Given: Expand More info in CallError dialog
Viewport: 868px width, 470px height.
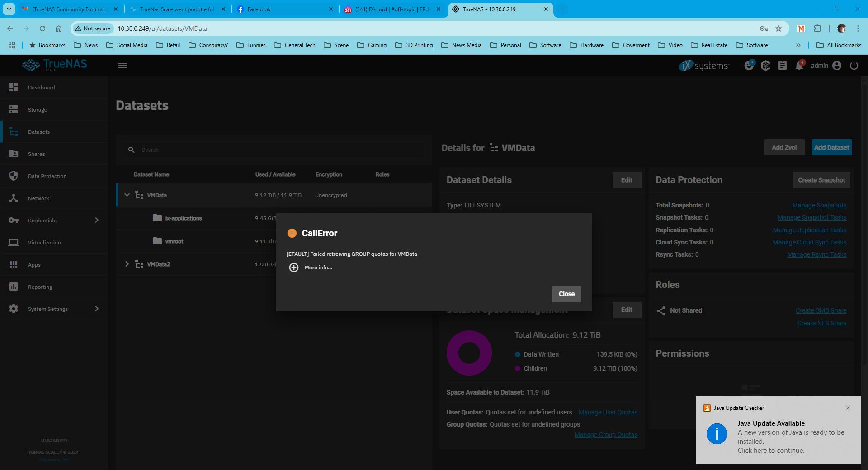Looking at the screenshot, I should (311, 268).
